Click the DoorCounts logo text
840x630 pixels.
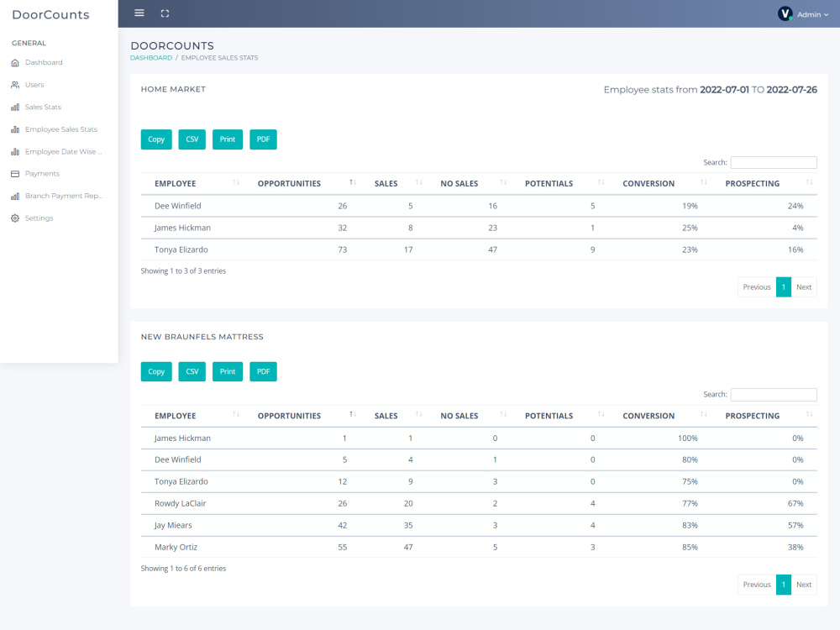[51, 14]
